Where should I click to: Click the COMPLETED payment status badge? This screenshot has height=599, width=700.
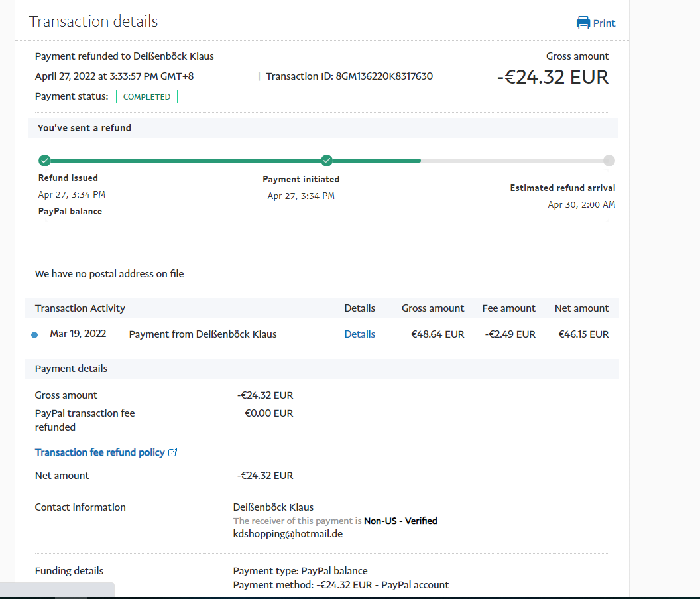pyautogui.click(x=146, y=97)
